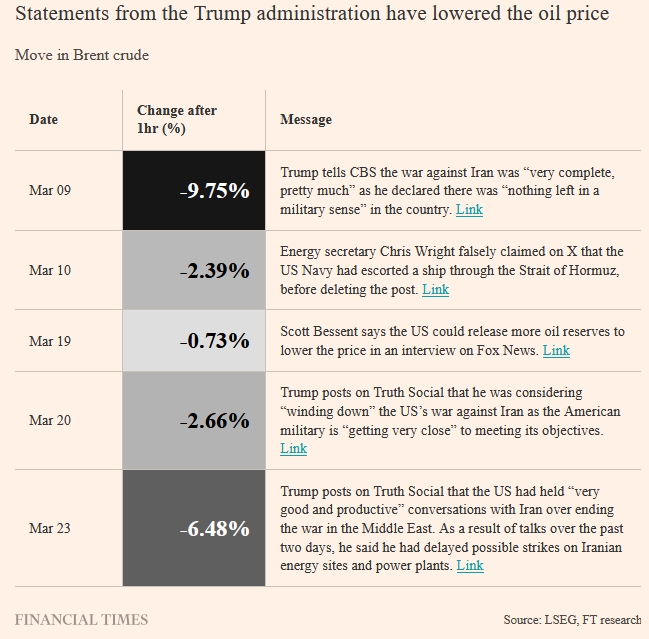Click the Change after 1hr (%) header
The image size is (649, 639).
(177, 120)
